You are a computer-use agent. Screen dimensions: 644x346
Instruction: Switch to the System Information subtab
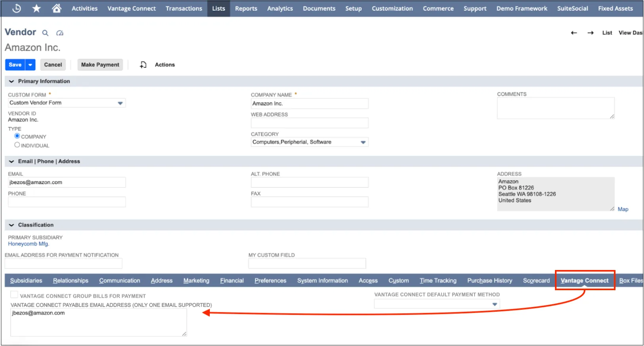click(x=323, y=280)
